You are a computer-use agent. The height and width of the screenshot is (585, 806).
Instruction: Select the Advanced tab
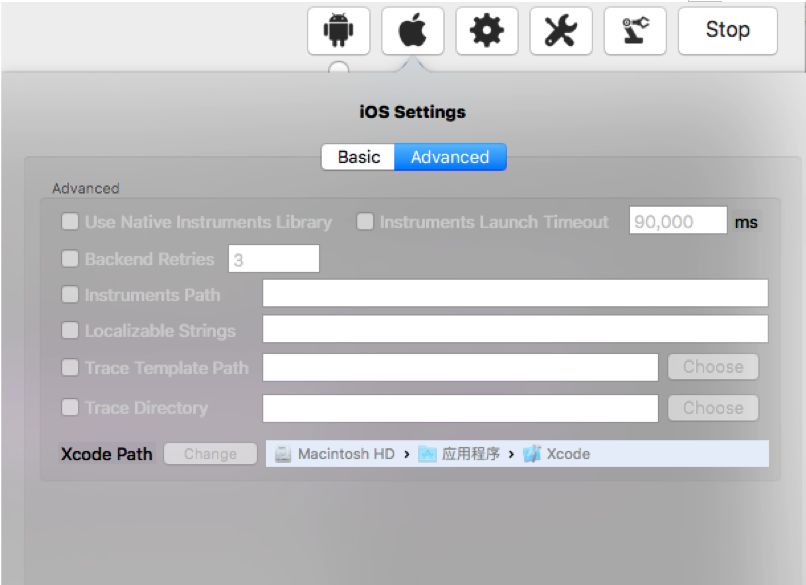(450, 157)
